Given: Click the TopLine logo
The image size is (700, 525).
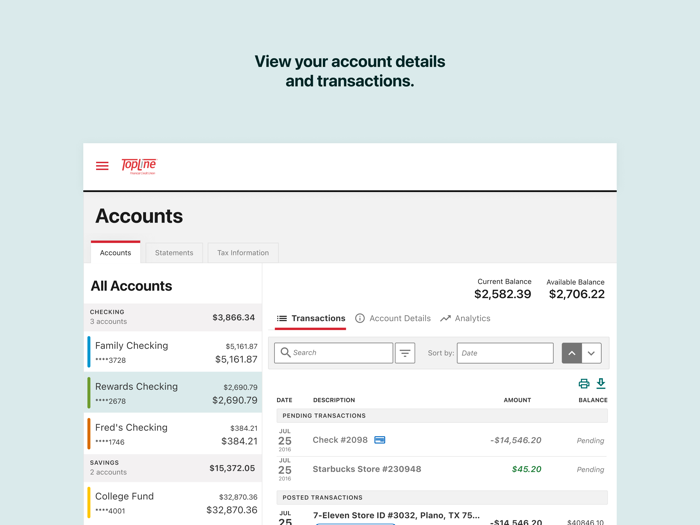Looking at the screenshot, I should coord(139,166).
